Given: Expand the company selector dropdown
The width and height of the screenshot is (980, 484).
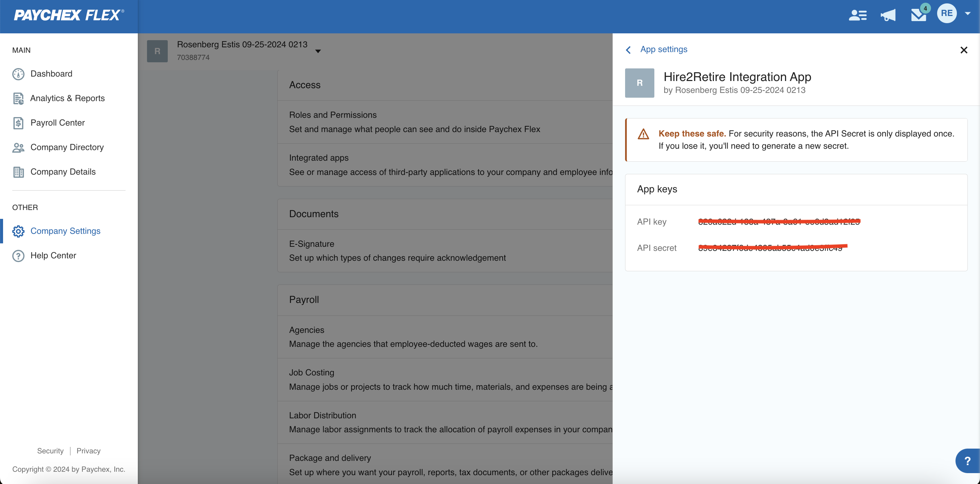Looking at the screenshot, I should pos(319,49).
